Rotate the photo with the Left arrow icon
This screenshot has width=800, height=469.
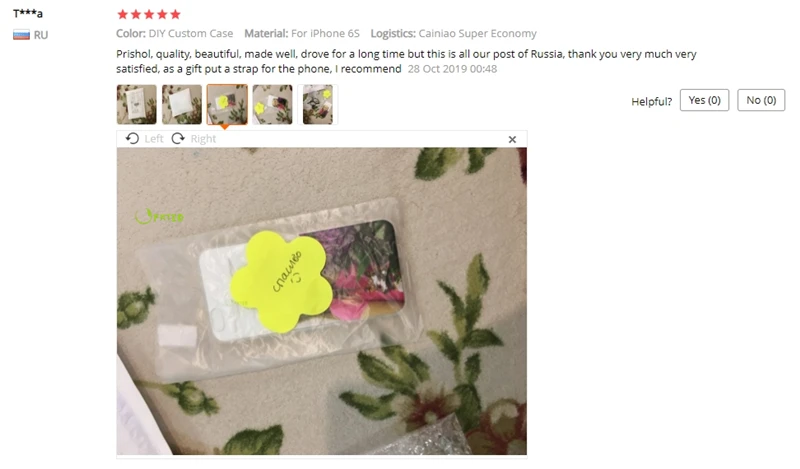[x=132, y=138]
